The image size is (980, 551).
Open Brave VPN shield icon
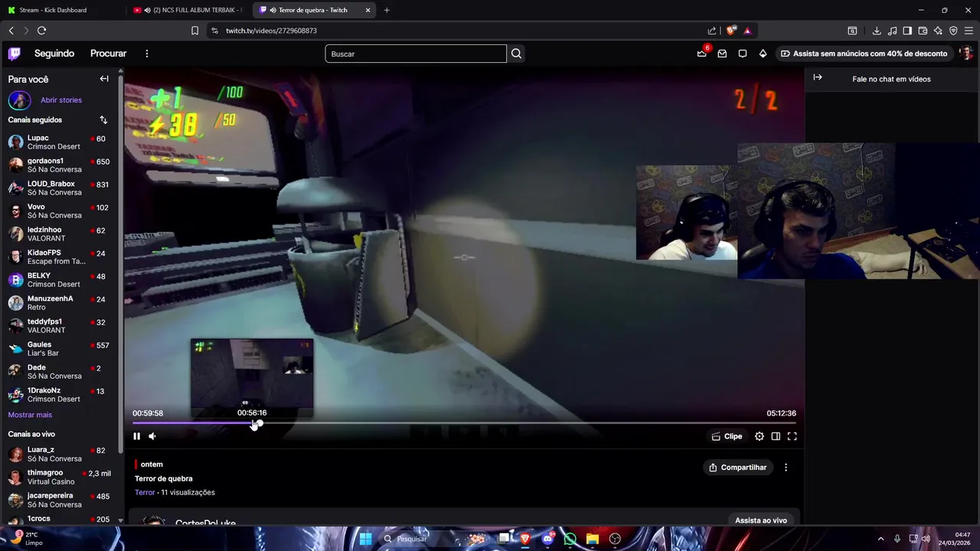pyautogui.click(x=953, y=31)
